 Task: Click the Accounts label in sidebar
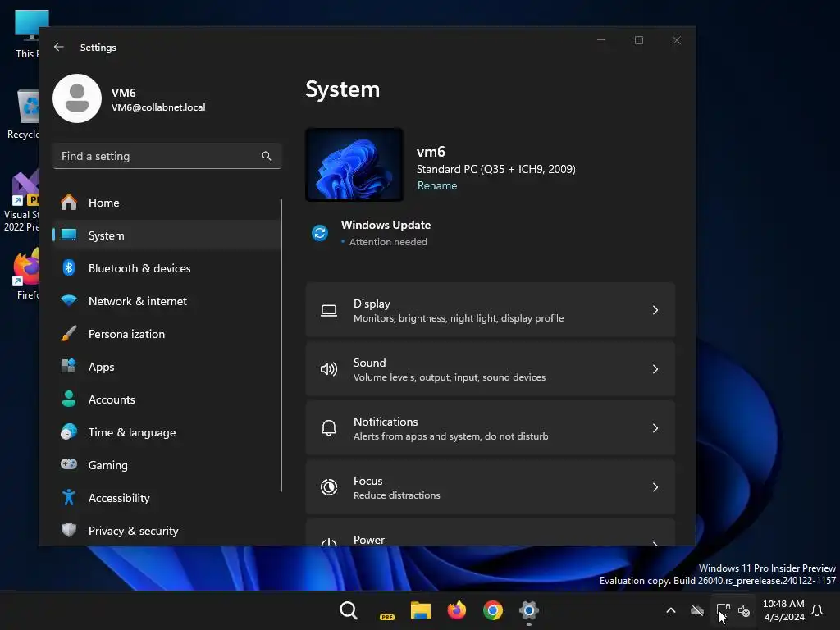click(112, 399)
